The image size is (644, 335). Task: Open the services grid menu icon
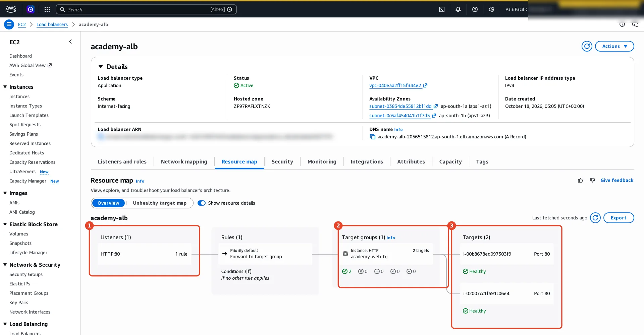click(47, 9)
